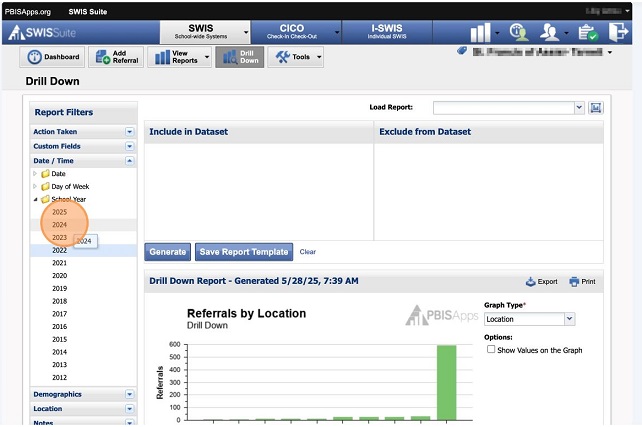Print the drill down report
The height and width of the screenshot is (427, 642).
[x=582, y=282]
